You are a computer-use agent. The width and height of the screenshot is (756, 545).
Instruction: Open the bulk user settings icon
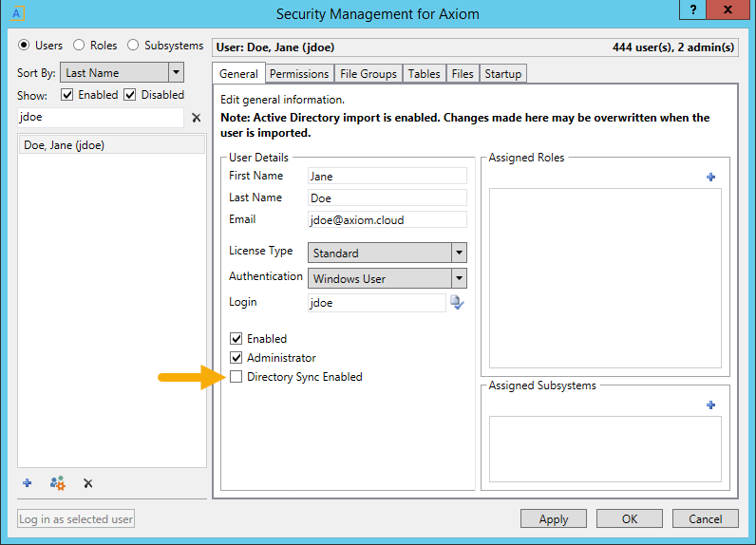tap(57, 483)
